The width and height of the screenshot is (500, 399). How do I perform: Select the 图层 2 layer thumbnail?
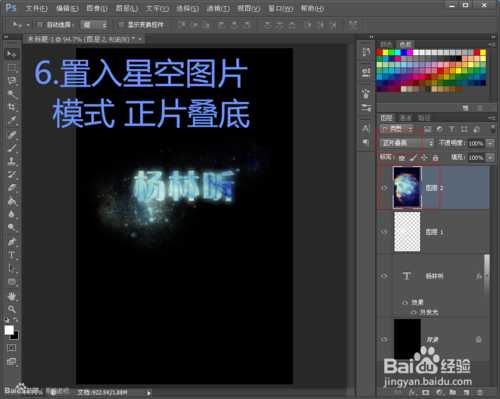tap(407, 188)
